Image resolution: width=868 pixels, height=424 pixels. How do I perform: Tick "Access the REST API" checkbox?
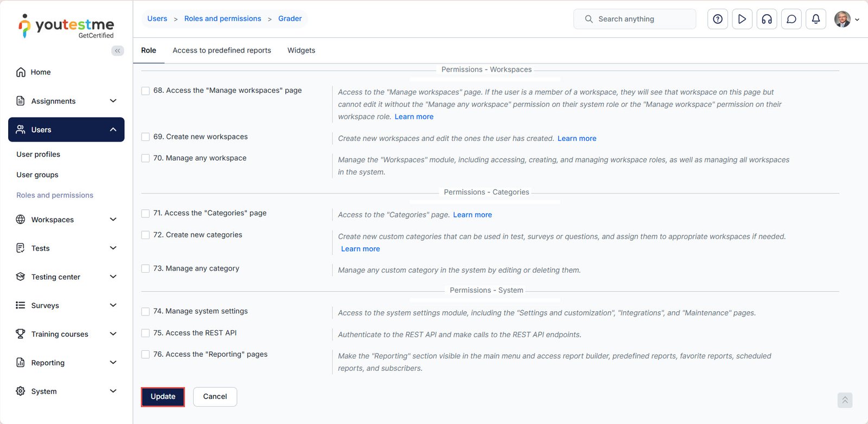[x=145, y=333]
